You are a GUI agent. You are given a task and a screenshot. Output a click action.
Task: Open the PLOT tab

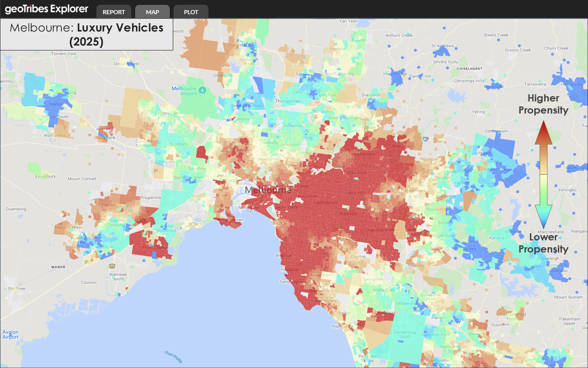(191, 12)
